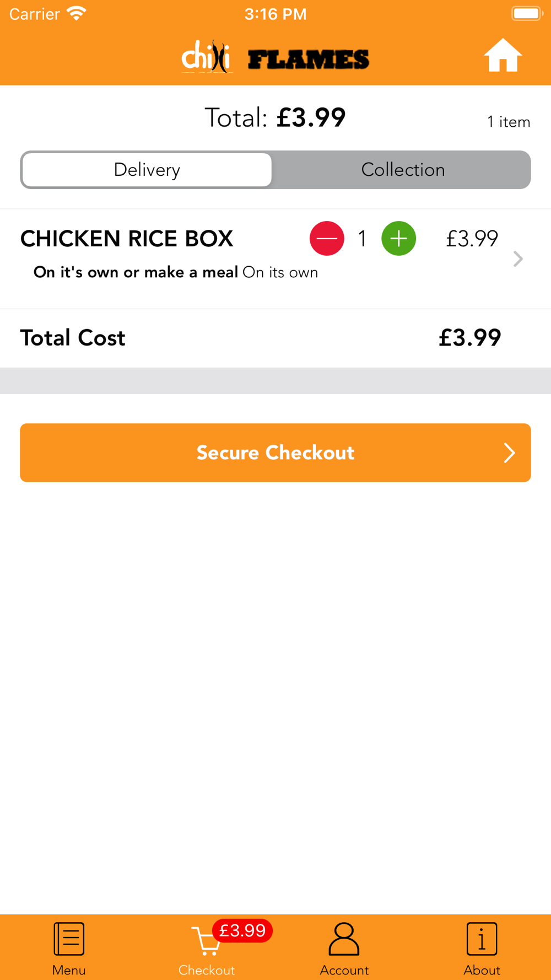Open the About info icon

point(482,939)
